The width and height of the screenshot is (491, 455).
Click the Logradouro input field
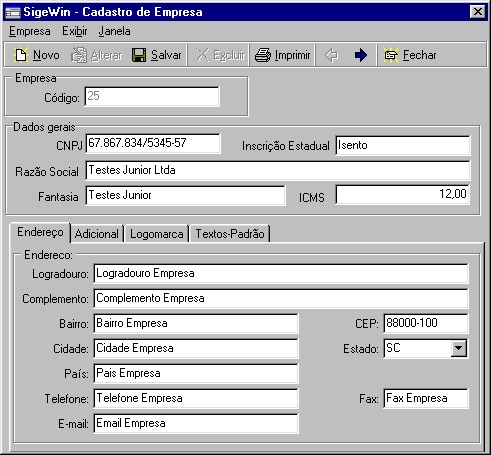(281, 274)
